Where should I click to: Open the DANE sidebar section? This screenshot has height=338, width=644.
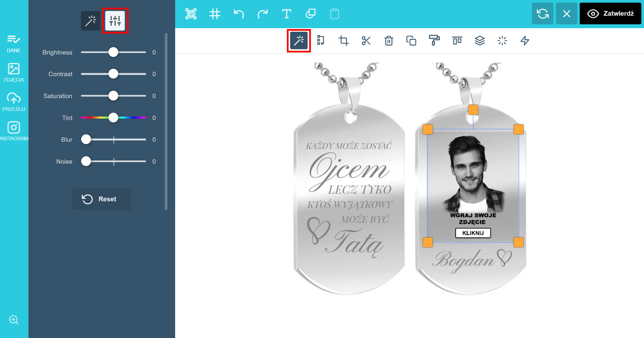point(14,44)
